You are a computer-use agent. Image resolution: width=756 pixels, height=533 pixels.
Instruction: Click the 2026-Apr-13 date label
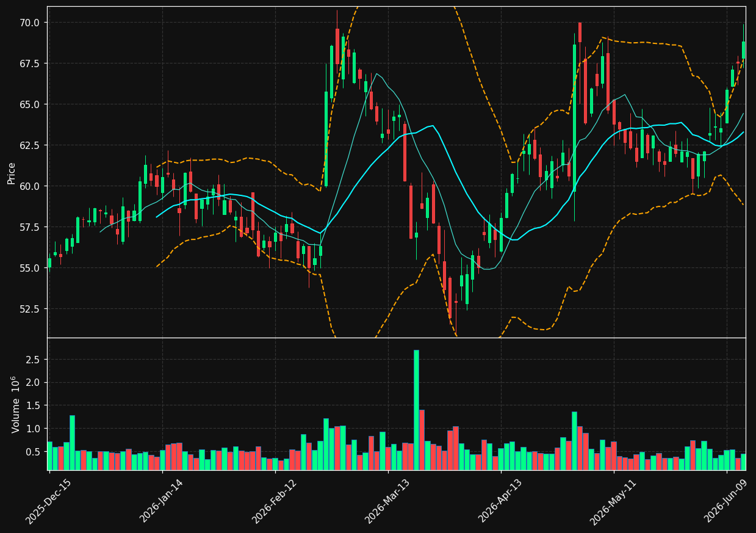point(500,501)
